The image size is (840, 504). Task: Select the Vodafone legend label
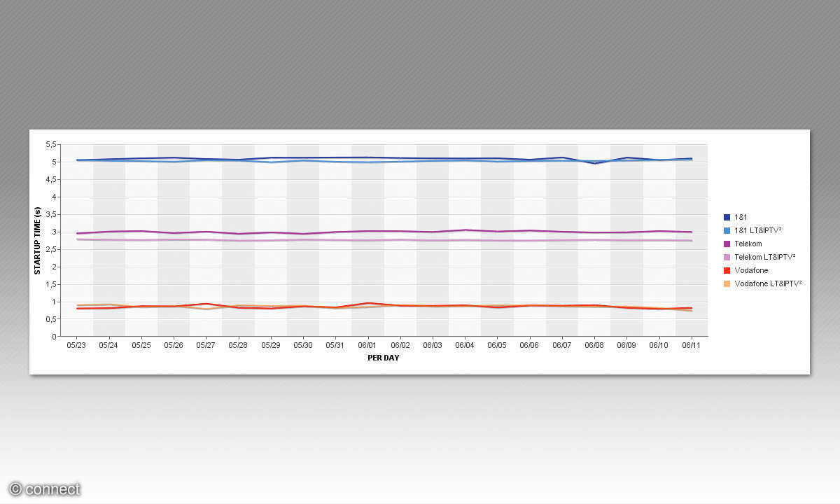751,270
